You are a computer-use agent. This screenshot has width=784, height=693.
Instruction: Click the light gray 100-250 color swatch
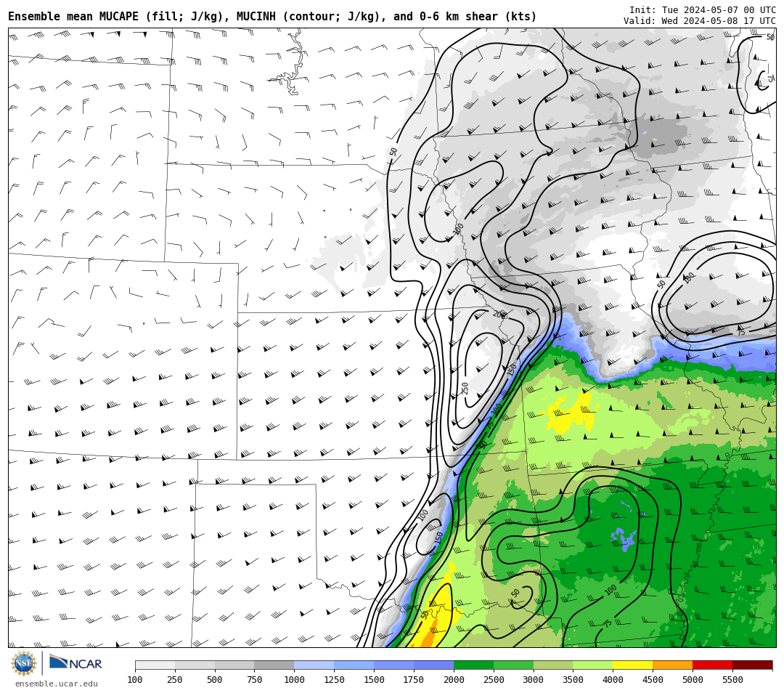click(155, 665)
